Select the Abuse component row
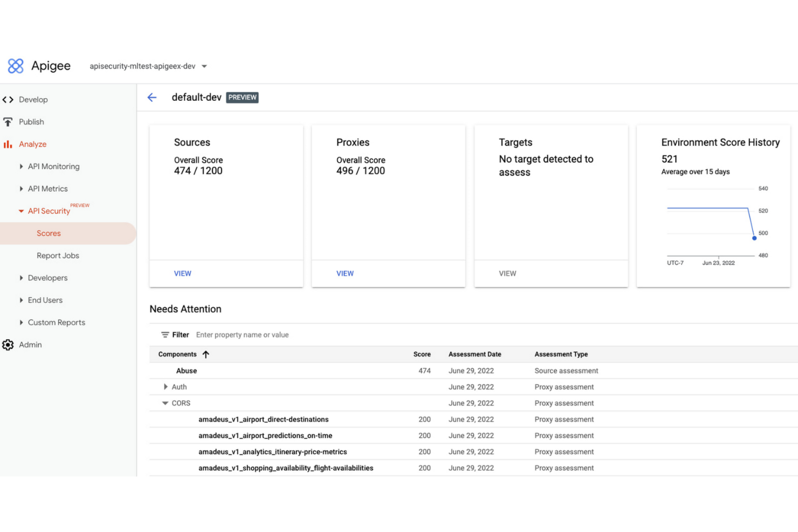The height and width of the screenshot is (532, 798). click(473, 371)
